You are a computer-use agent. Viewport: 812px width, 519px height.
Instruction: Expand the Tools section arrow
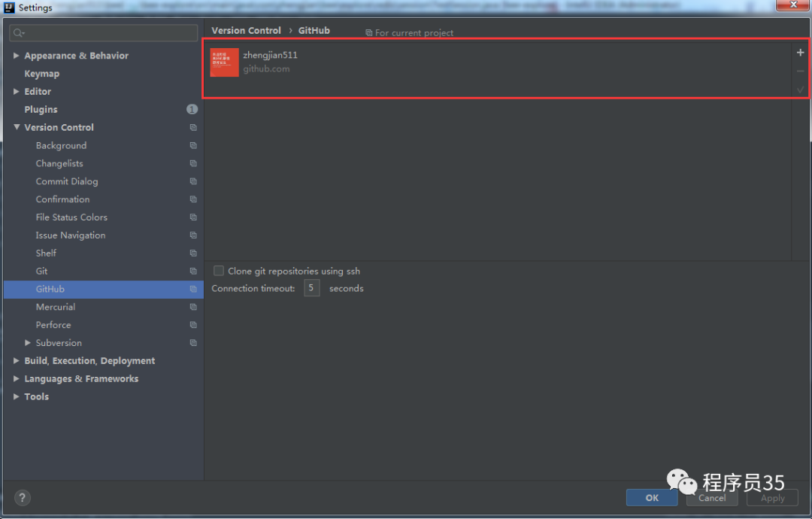(16, 396)
